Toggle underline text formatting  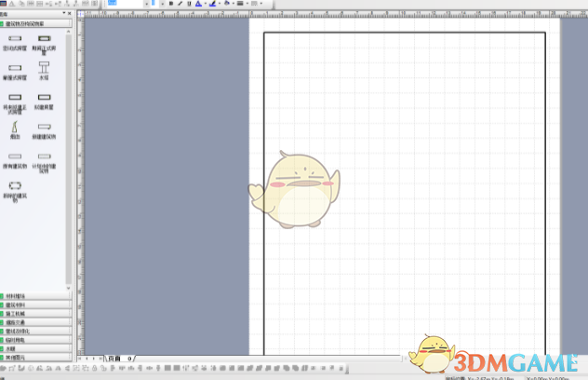coord(189,4)
